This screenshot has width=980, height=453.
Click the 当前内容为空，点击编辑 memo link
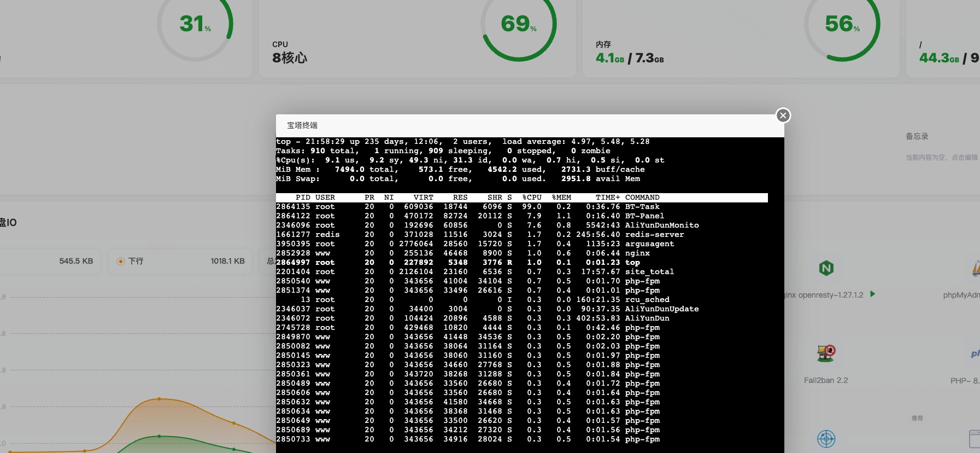coord(942,158)
